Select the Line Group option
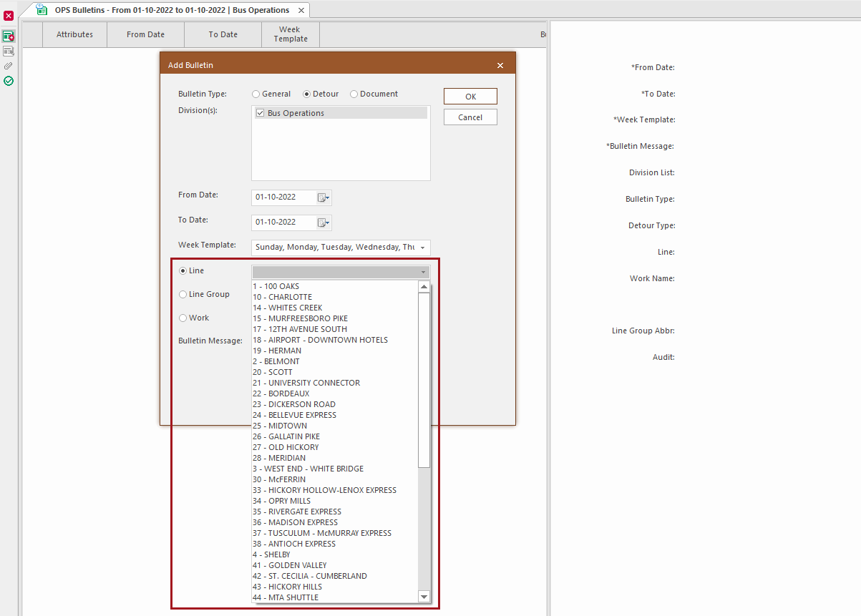The image size is (861, 616). pos(184,294)
